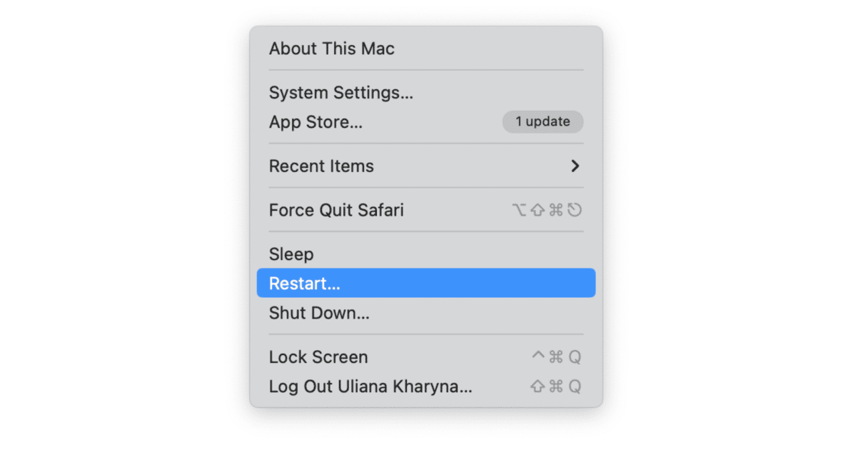Open About This Mac

point(331,49)
